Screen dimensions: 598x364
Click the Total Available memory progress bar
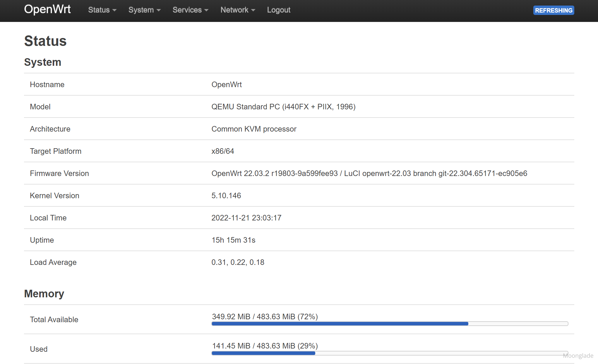pos(390,324)
